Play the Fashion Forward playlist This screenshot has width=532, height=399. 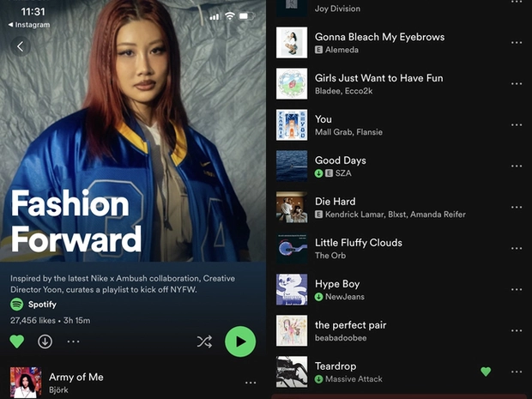pos(240,342)
